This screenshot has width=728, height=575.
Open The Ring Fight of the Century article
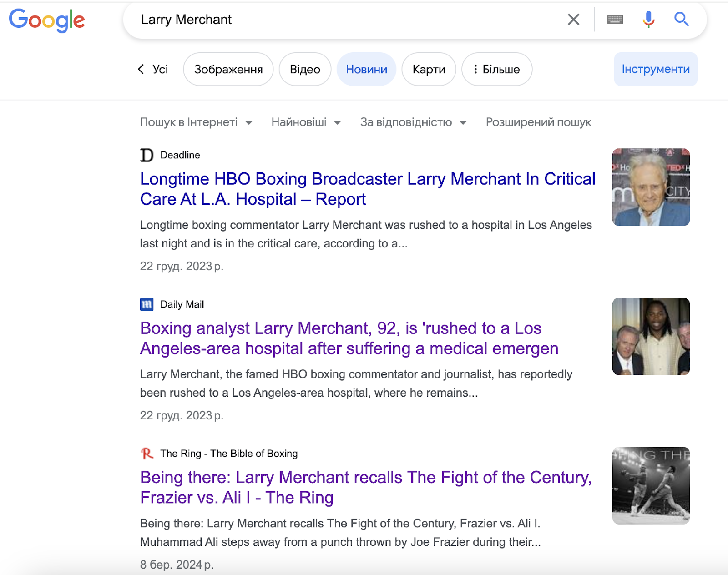pyautogui.click(x=366, y=488)
